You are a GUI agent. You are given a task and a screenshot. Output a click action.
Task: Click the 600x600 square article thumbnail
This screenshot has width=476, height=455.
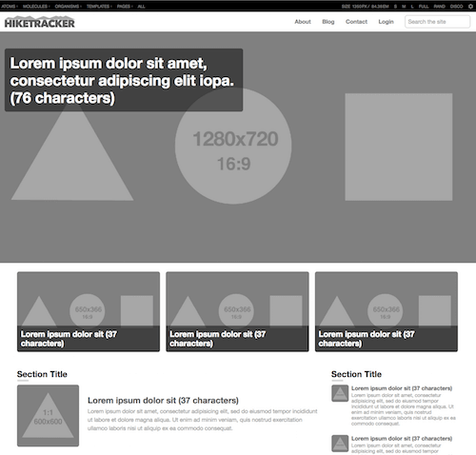[48, 416]
